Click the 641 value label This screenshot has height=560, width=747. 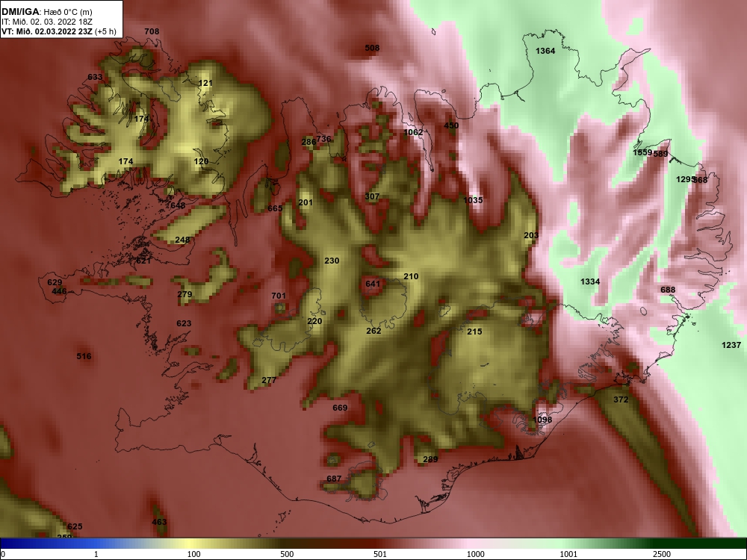coord(373,284)
